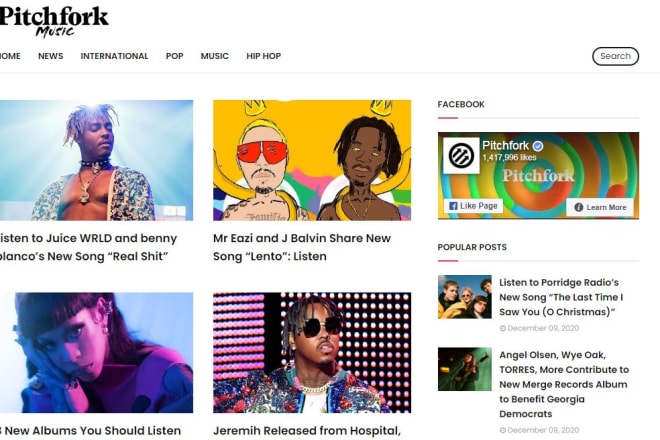Click the Angel Olsen guitarist thumbnail
Screen dimensions: 660x440
[465, 369]
